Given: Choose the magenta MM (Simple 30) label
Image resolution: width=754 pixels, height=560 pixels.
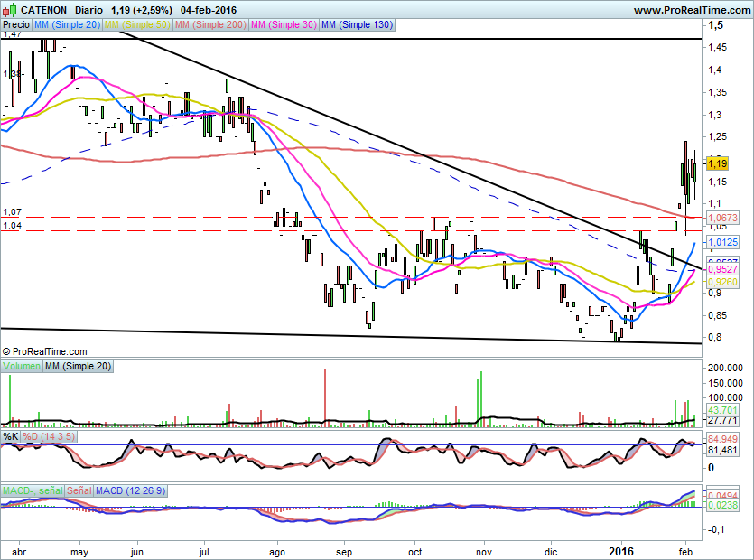Looking at the screenshot, I should [283, 25].
